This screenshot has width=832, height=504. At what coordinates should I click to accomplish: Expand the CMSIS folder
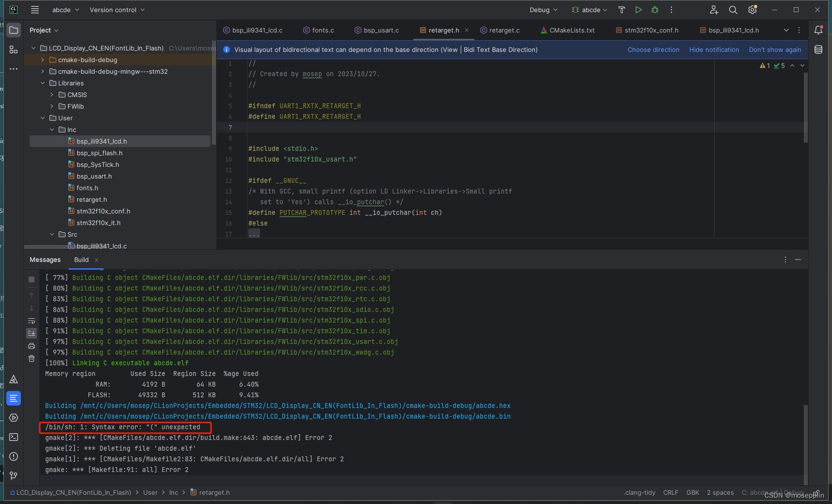(51, 95)
